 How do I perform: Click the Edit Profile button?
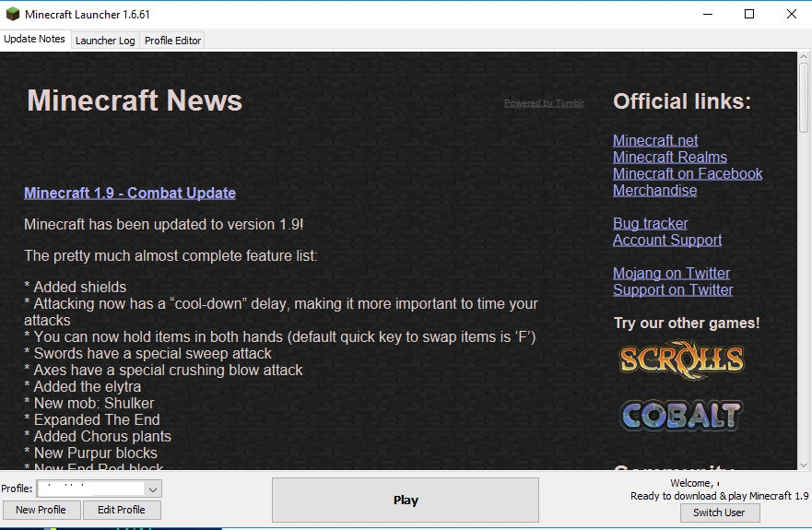121,510
